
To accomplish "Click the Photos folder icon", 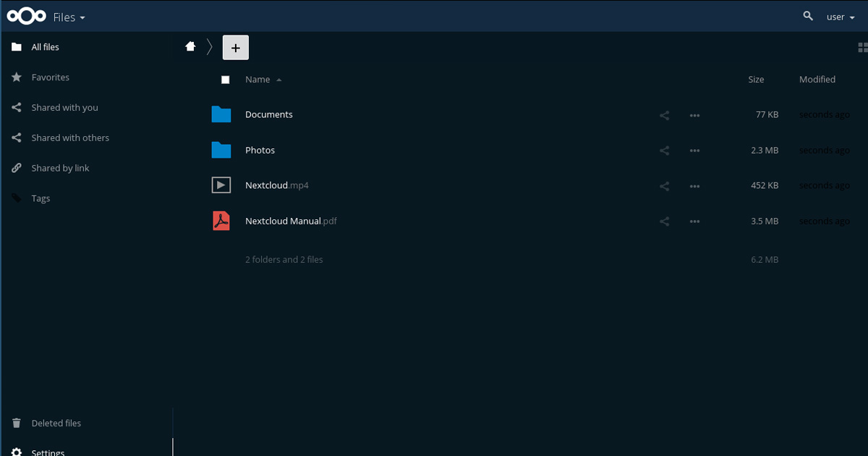I will point(221,150).
